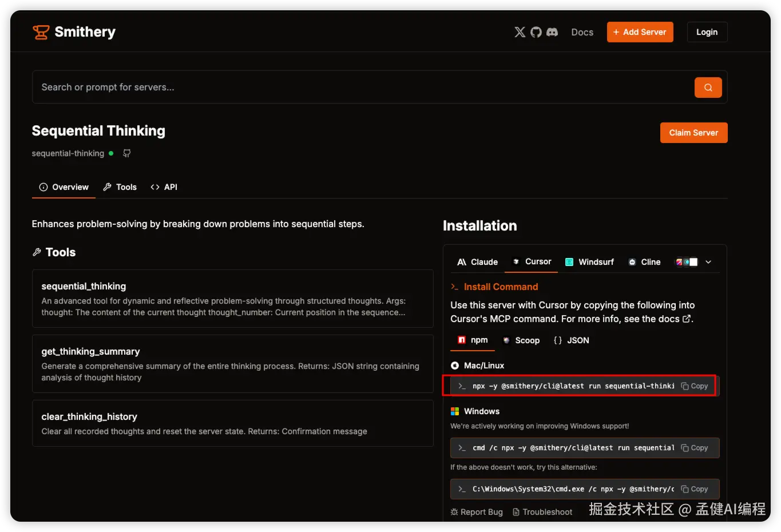Open the X (Twitter) icon link
This screenshot has width=781, height=532.
[x=520, y=32]
